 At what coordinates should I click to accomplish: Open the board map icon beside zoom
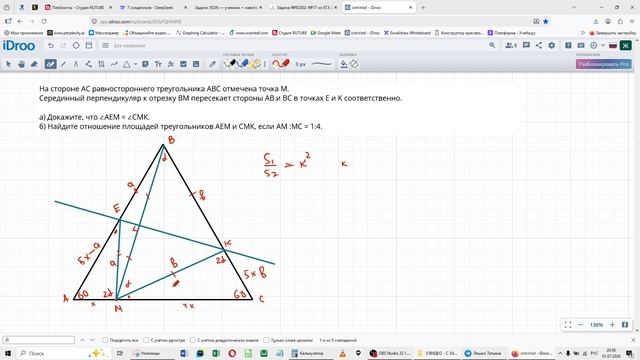(625, 324)
